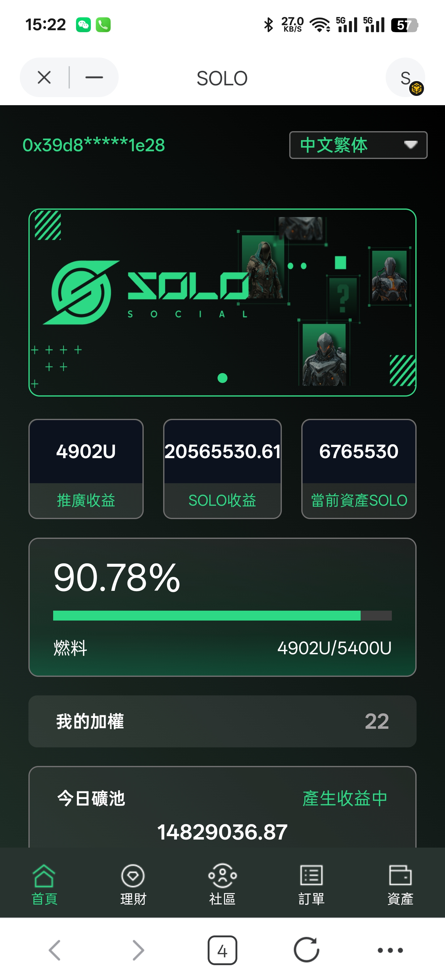This screenshot has height=980, width=445.
Task: Open the three-dot more options menu
Action: [390, 950]
